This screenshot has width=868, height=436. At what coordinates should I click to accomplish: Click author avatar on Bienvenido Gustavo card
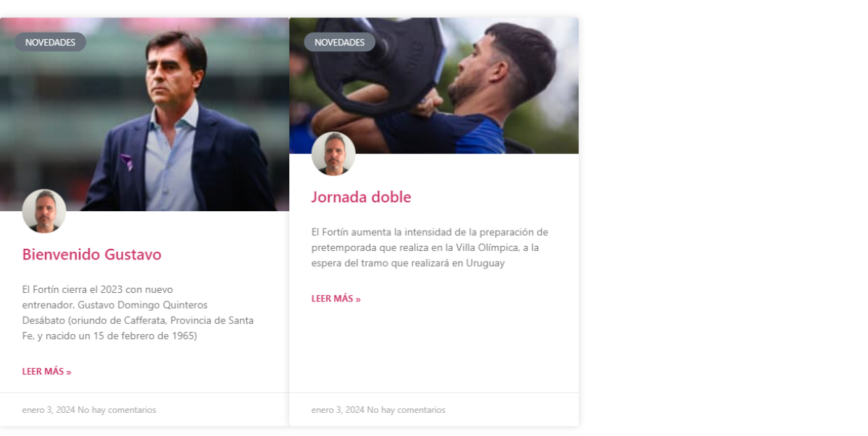pos(44,211)
